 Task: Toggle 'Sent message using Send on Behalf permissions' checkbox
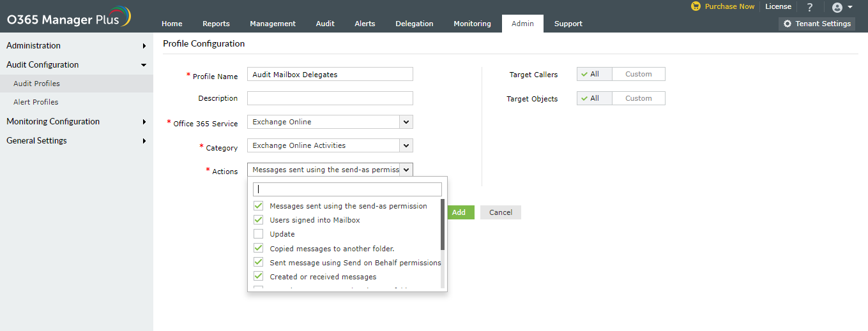[259, 263]
